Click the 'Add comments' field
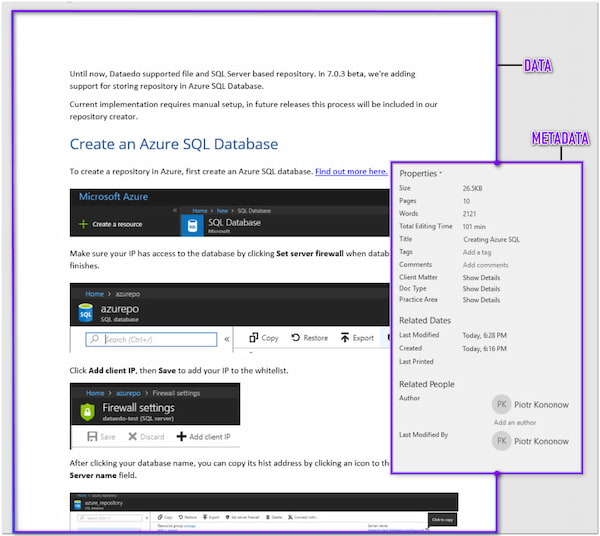 coord(485,264)
